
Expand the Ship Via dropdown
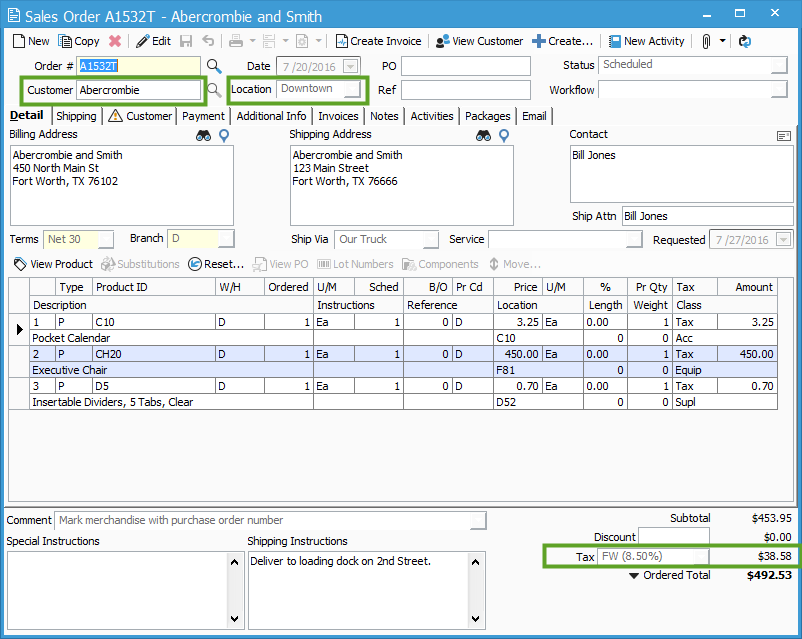431,239
